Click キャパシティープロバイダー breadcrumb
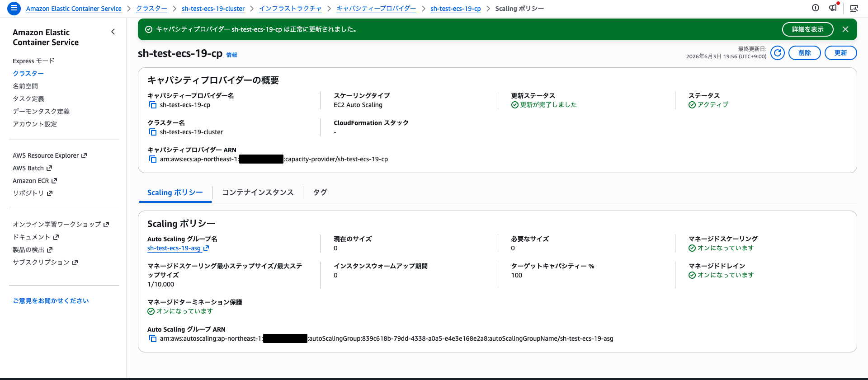868x380 pixels. (376, 9)
